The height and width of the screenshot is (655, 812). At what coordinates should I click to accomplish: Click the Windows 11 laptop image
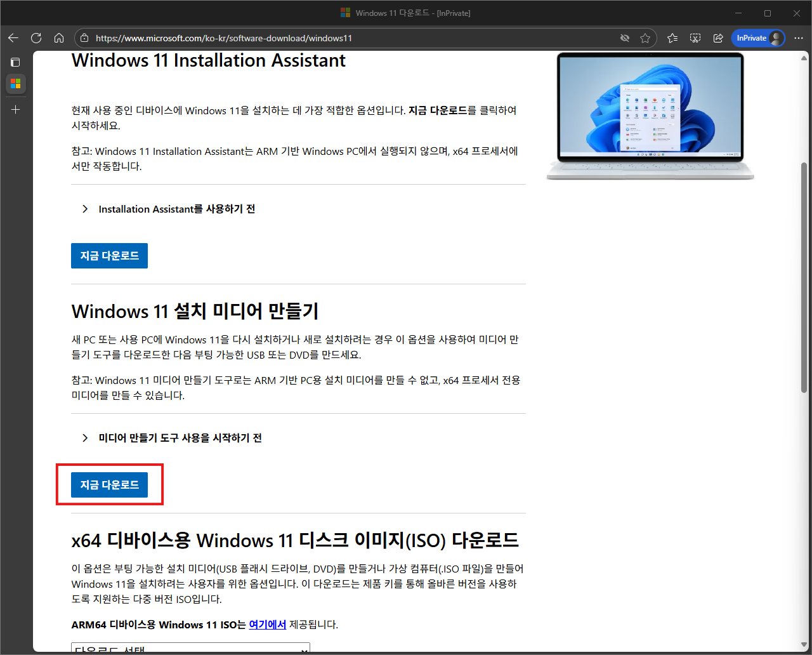650,116
